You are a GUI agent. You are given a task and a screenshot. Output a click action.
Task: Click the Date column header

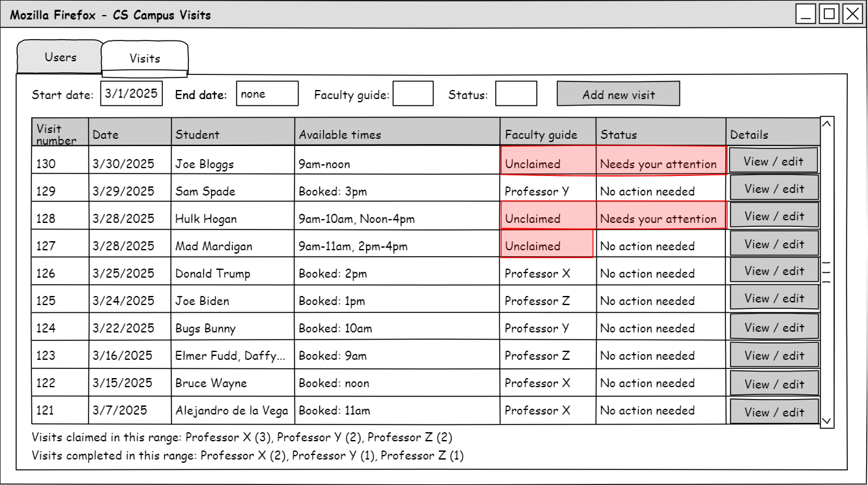(130, 134)
